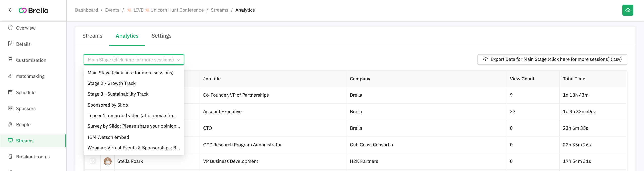Choose Sponsored by Slido option

(x=134, y=105)
